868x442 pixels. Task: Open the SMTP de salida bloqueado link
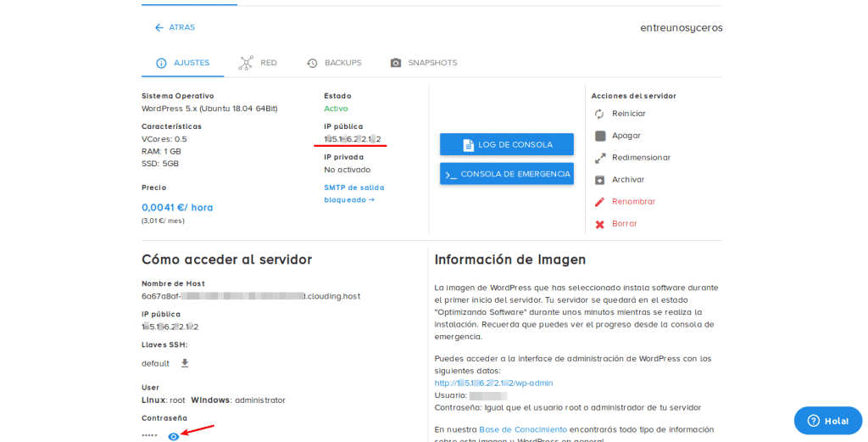354,194
